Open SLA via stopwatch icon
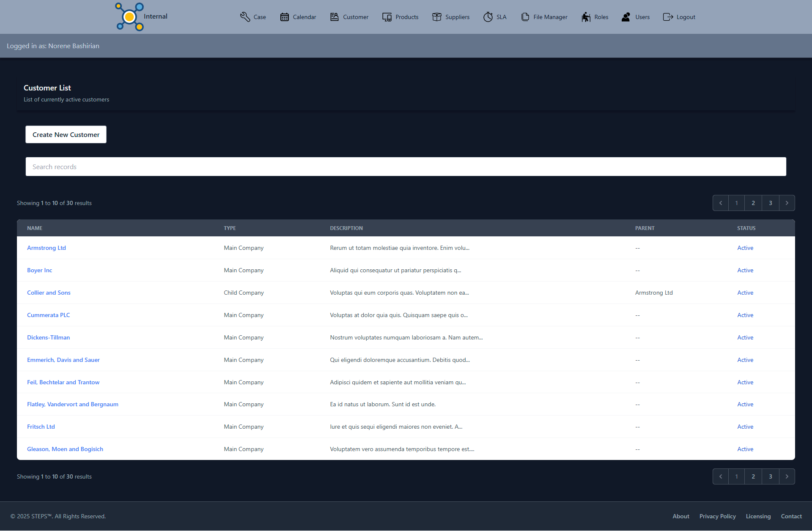 pos(488,17)
